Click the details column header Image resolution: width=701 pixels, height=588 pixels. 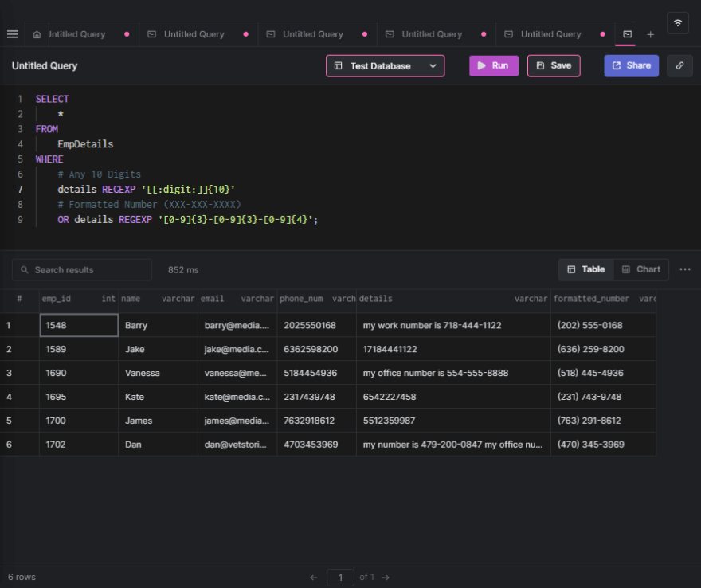453,299
